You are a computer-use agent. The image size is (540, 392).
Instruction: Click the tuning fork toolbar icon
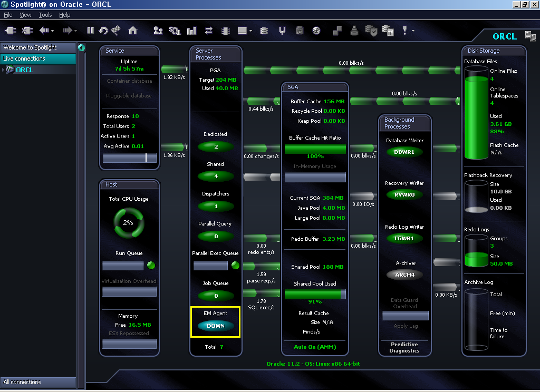point(282,31)
